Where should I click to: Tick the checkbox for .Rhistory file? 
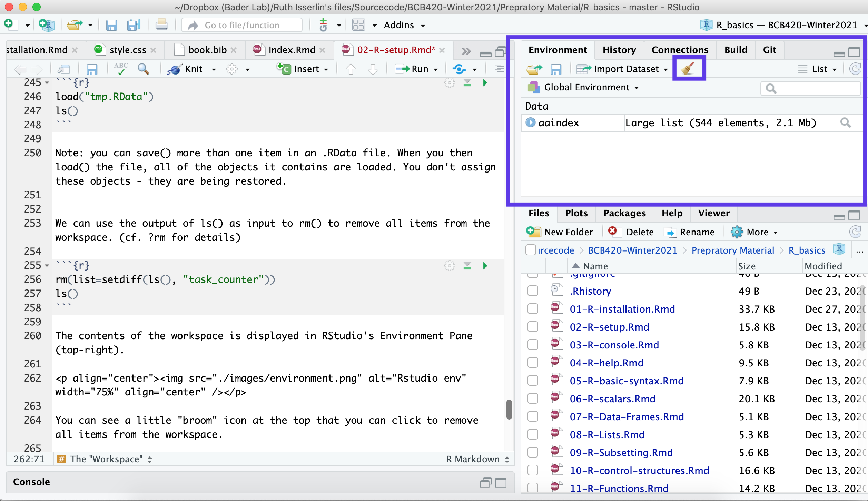click(x=533, y=291)
